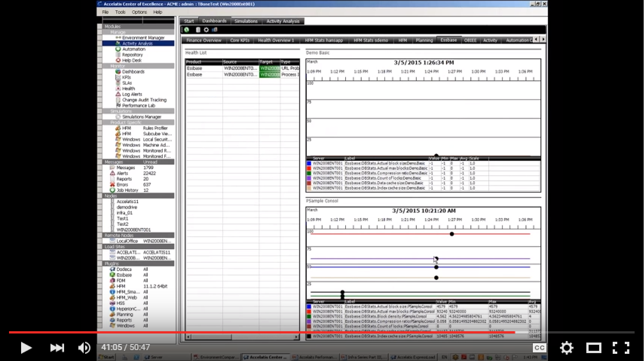Screen dimensions: 644x361
Task: Open KPIs in the Monitor section
Action: pos(126,77)
